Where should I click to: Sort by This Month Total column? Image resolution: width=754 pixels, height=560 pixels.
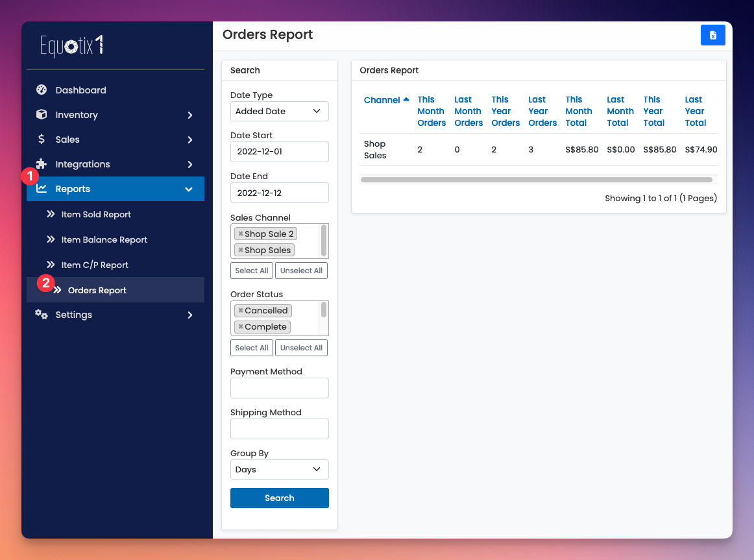(x=579, y=111)
